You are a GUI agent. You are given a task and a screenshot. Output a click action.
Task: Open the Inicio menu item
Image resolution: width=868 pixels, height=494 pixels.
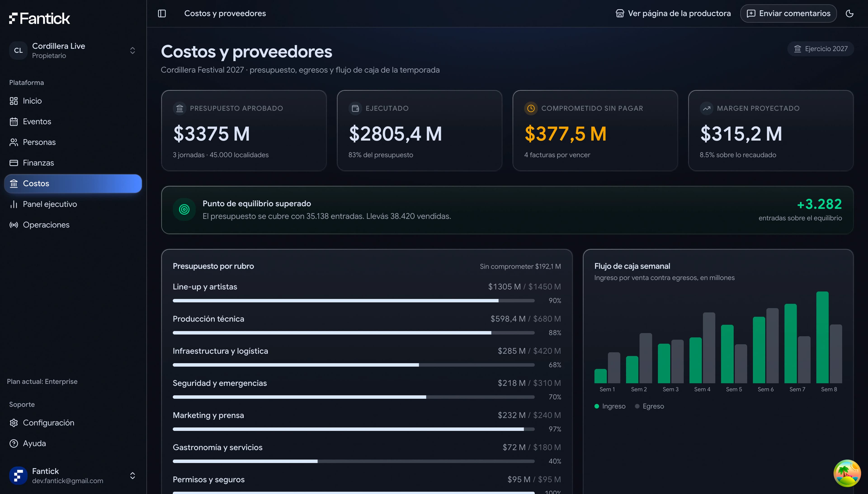pyautogui.click(x=73, y=101)
